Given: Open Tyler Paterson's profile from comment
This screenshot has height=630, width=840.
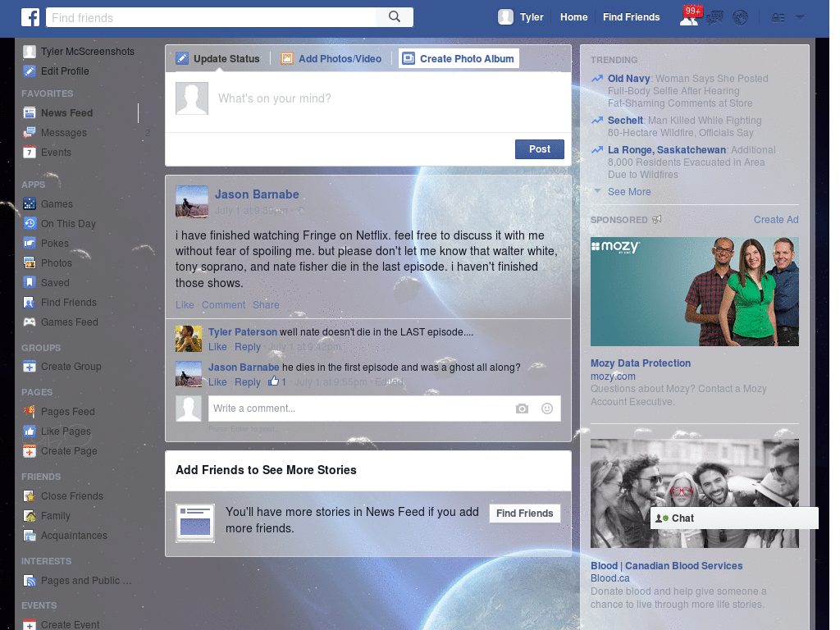Looking at the screenshot, I should point(242,332).
